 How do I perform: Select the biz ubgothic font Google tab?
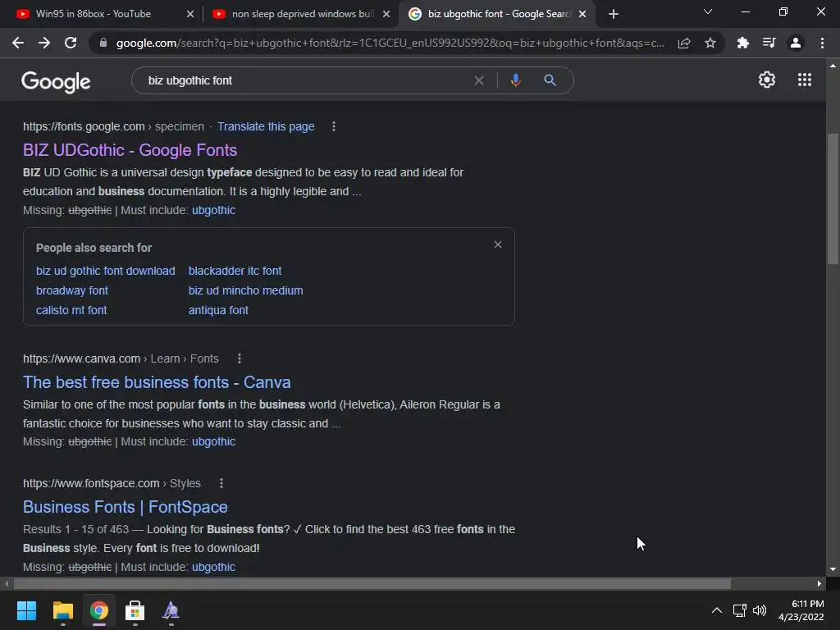498,14
